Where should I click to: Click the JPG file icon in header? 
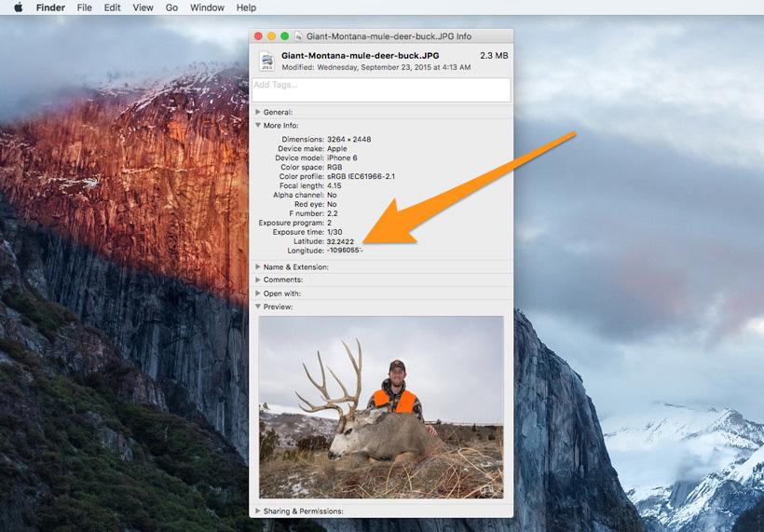tap(266, 61)
